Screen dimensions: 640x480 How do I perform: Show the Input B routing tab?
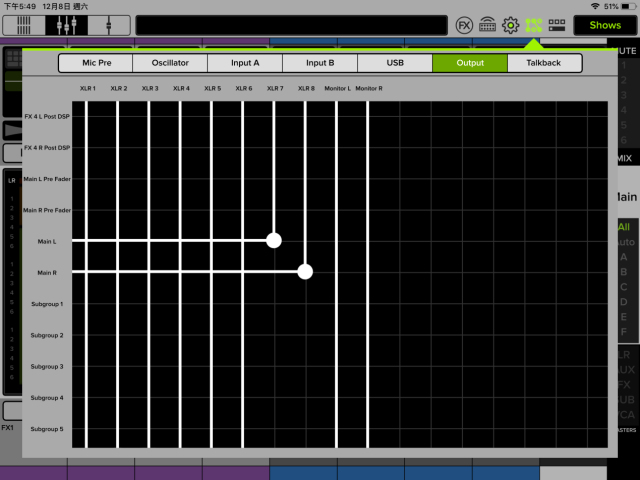(x=320, y=63)
